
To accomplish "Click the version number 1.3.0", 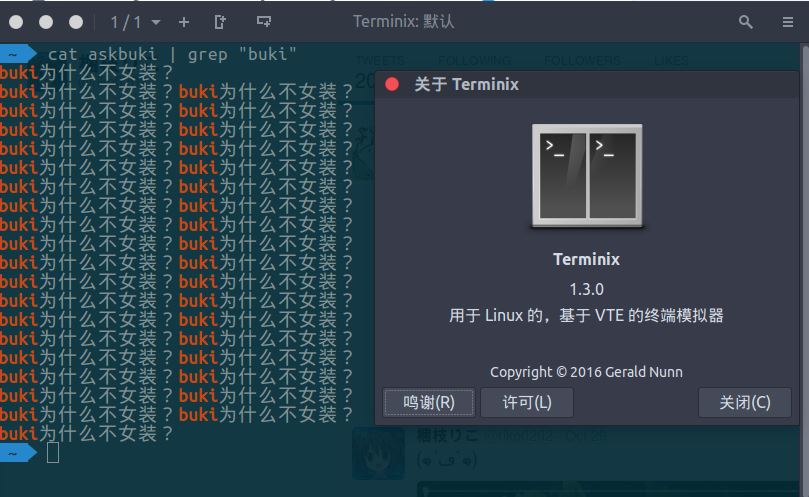I will pos(587,289).
